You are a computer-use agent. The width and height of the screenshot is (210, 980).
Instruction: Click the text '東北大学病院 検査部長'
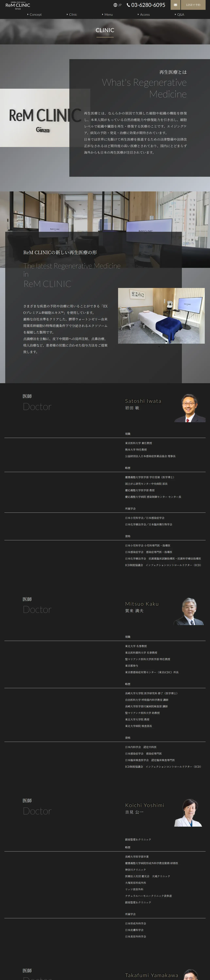(x=138, y=726)
